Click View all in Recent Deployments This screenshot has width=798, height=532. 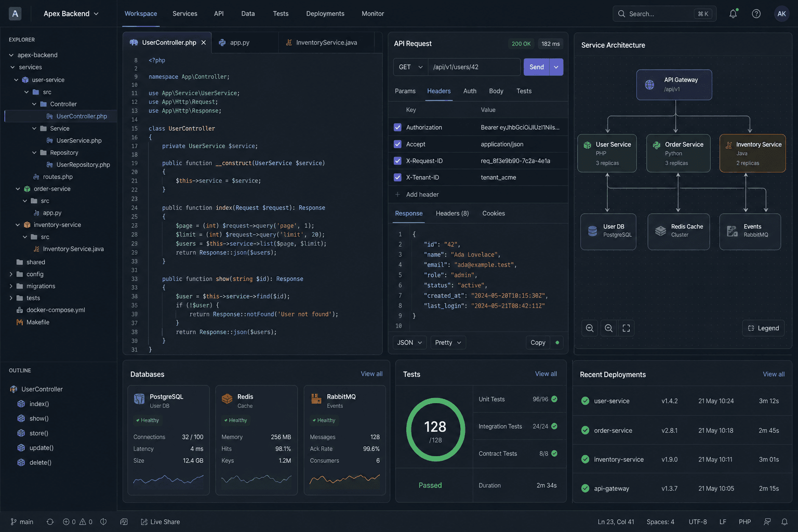(x=774, y=374)
